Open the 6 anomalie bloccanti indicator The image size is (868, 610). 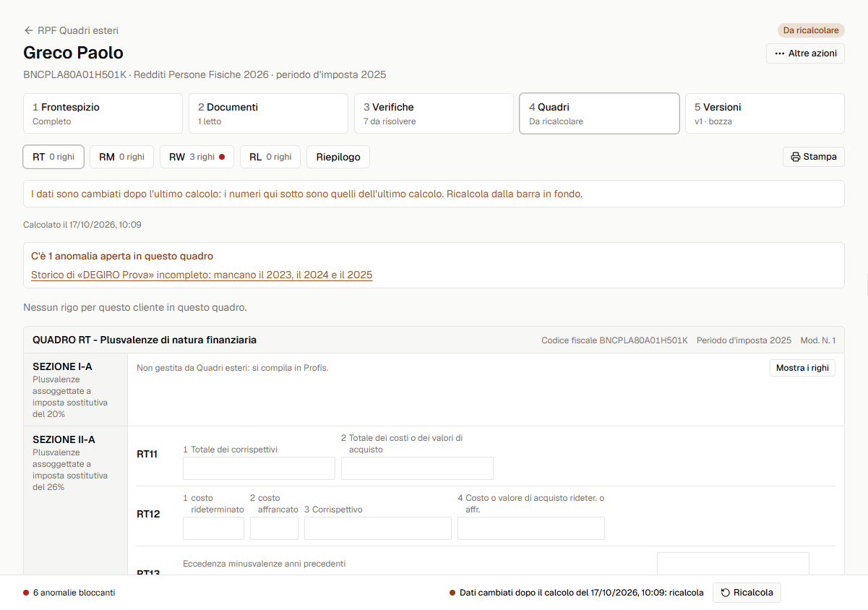click(x=69, y=593)
